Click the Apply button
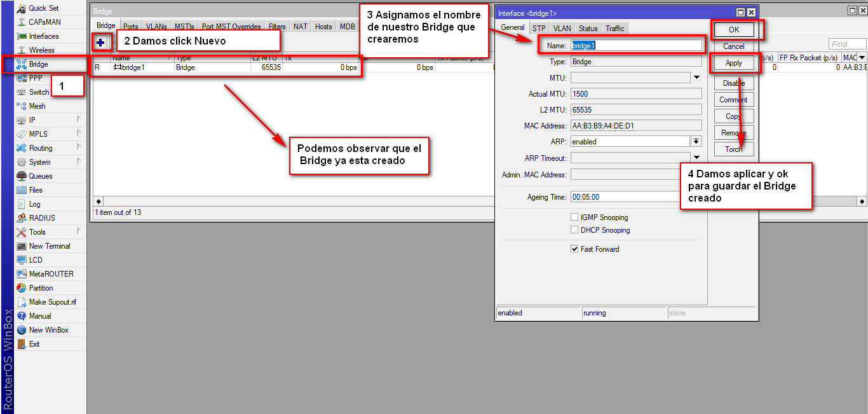This screenshot has height=414, width=868. (733, 63)
